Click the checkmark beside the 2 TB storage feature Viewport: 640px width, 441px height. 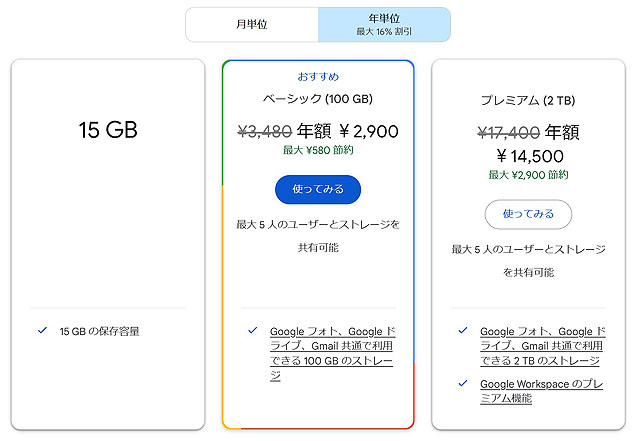pos(462,331)
